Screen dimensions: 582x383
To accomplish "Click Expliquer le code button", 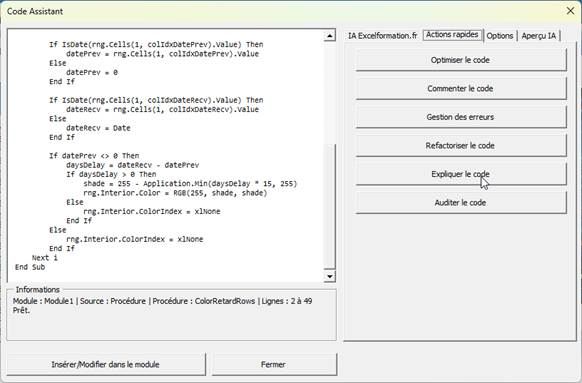I will coord(461,174).
